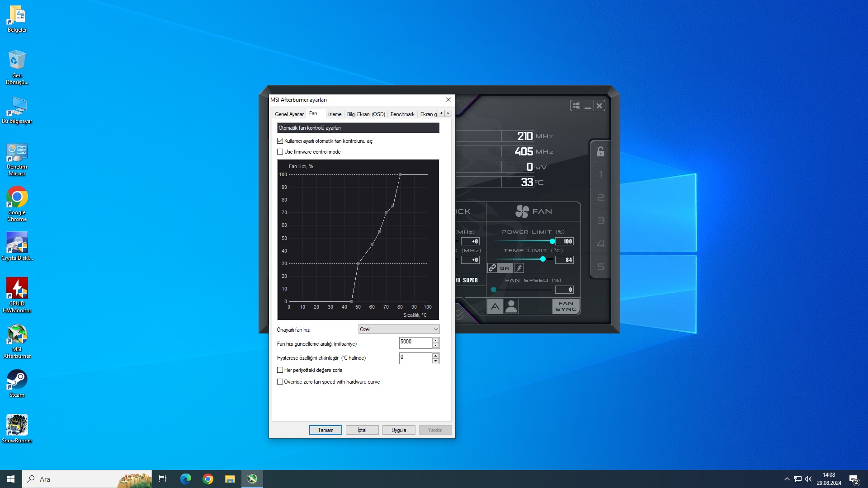Toggle the auto fan speed 'A' button

[495, 307]
